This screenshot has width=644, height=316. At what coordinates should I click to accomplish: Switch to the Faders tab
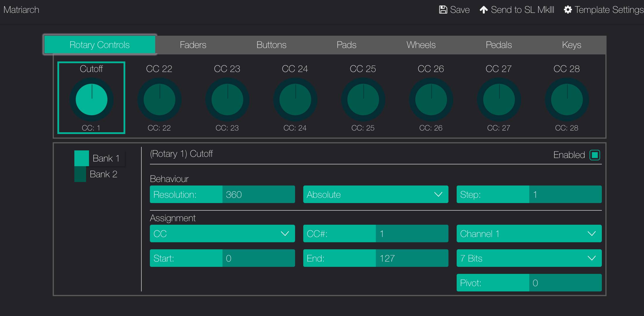click(193, 45)
